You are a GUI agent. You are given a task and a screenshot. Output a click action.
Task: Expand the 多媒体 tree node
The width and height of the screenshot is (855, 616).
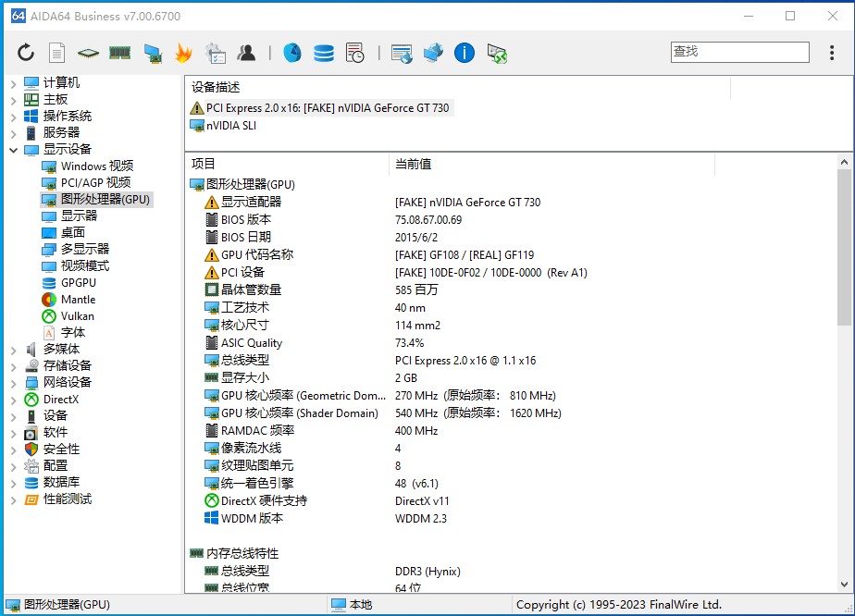pyautogui.click(x=14, y=350)
